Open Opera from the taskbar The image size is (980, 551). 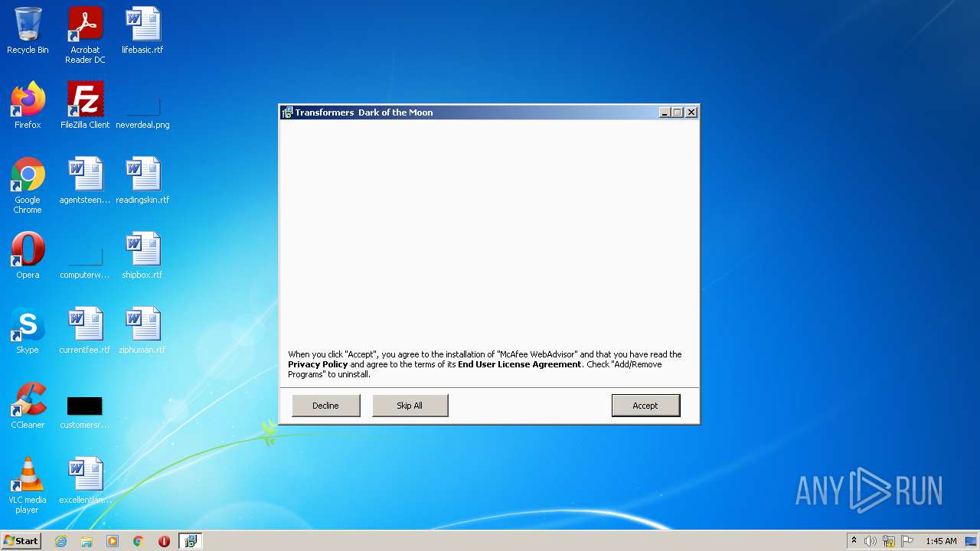click(164, 541)
